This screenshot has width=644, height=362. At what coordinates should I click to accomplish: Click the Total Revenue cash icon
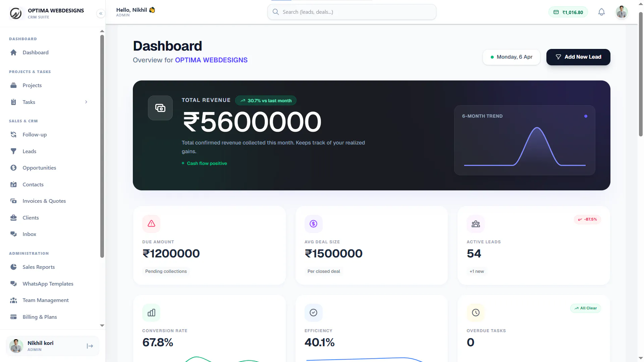[x=160, y=108]
